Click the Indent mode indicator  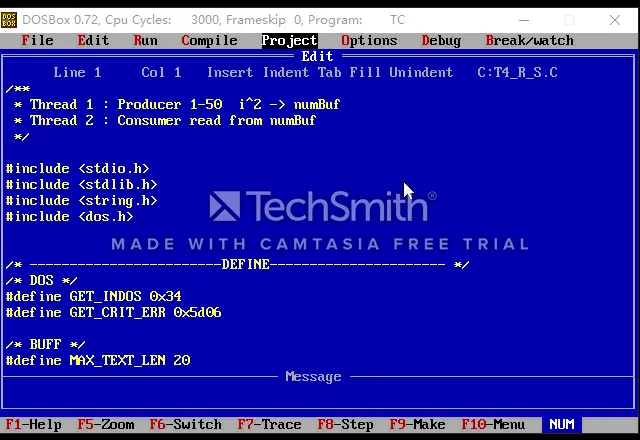click(x=286, y=73)
